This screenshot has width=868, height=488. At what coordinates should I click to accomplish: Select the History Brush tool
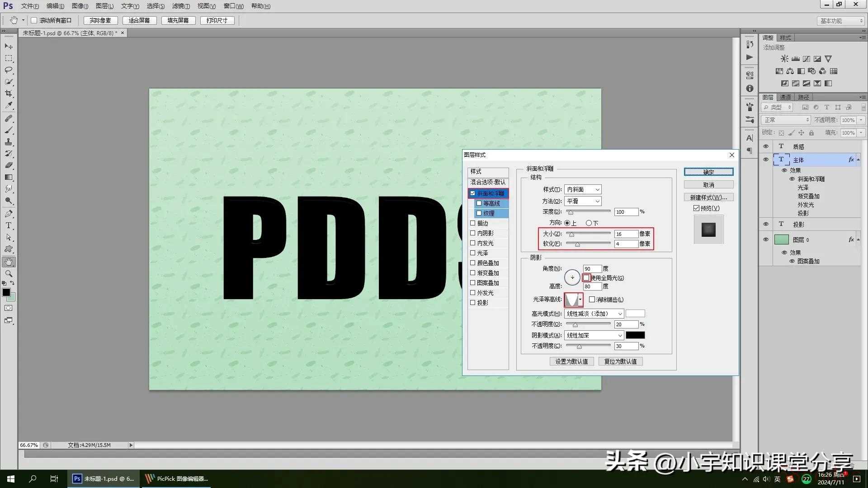pos(9,154)
